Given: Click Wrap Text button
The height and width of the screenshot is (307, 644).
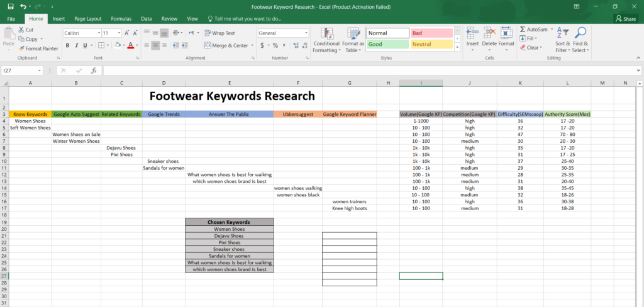Looking at the screenshot, I should 219,33.
